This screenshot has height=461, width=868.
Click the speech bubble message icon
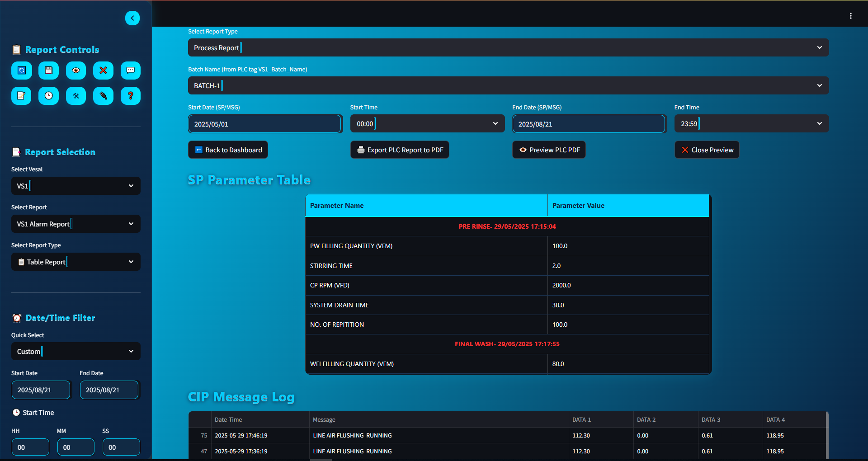131,71
